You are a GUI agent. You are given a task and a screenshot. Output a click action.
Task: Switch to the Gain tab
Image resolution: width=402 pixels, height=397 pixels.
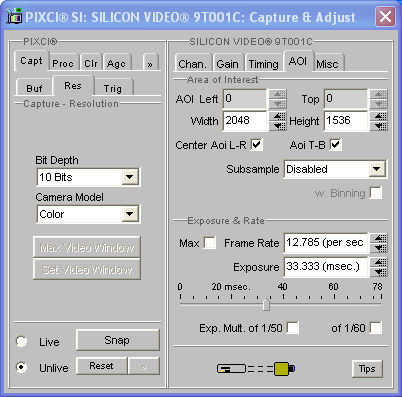click(x=228, y=64)
